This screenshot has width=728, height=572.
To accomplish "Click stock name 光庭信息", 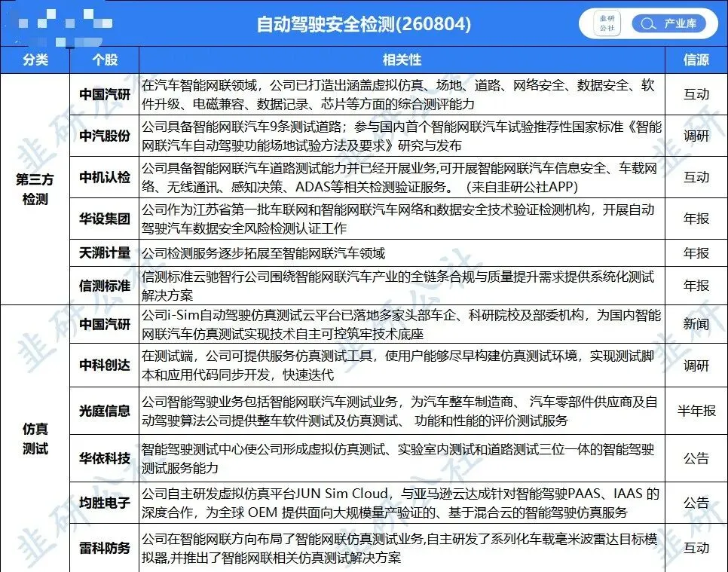I will click(105, 411).
